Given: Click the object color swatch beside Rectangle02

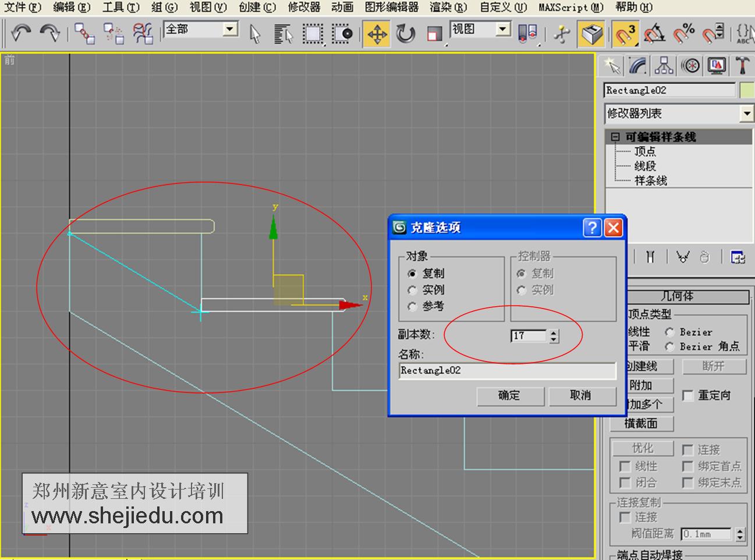Looking at the screenshot, I should tap(747, 90).
